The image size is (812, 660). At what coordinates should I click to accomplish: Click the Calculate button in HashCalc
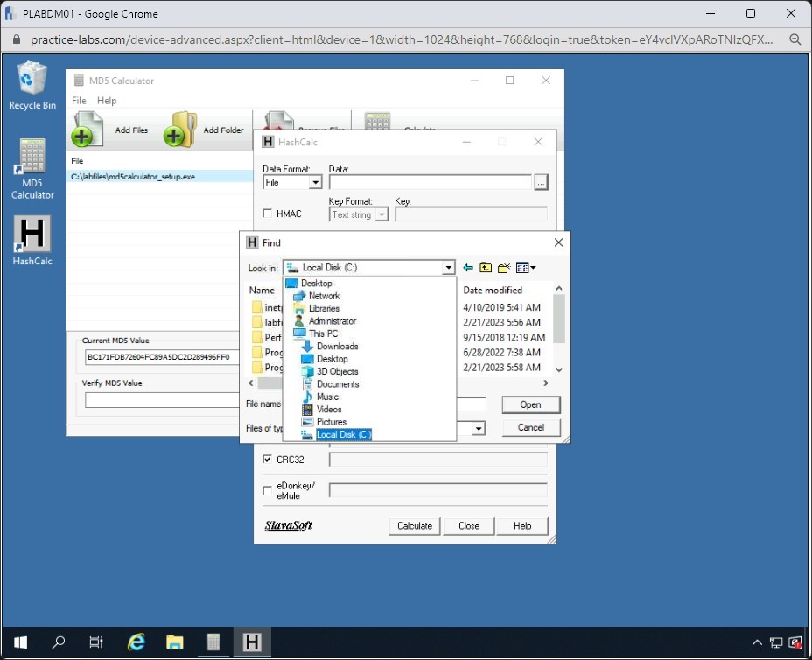click(414, 526)
